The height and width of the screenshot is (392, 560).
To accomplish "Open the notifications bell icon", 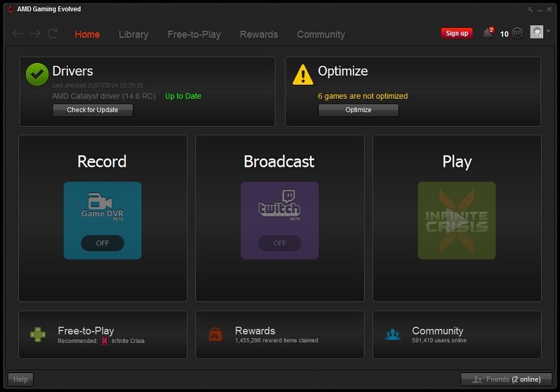I will click(487, 33).
